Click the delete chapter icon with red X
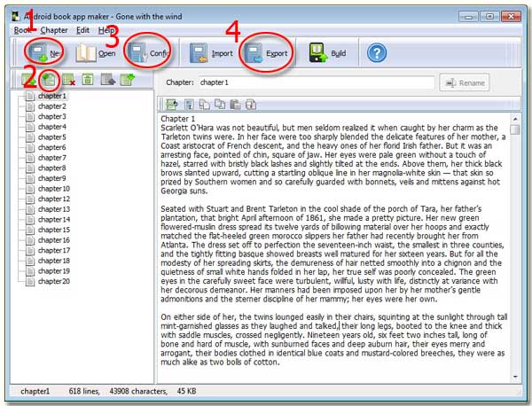 (68, 80)
